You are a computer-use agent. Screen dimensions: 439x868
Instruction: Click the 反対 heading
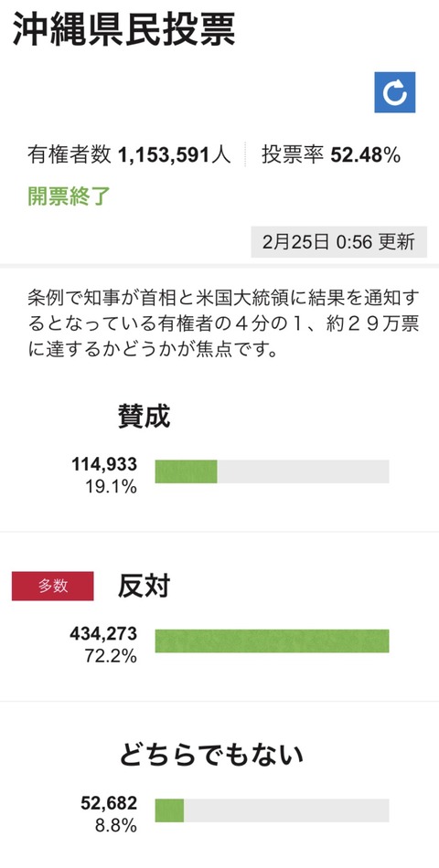(x=144, y=587)
